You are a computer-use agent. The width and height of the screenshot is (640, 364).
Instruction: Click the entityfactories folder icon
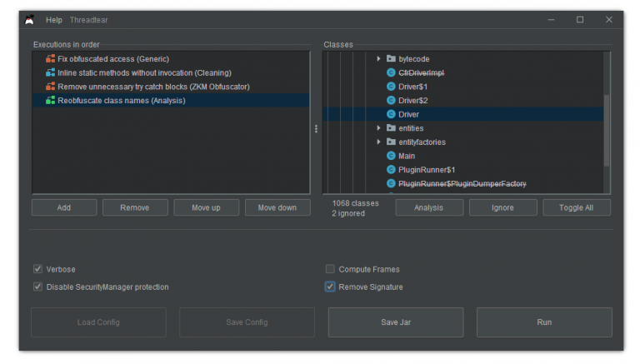(391, 142)
